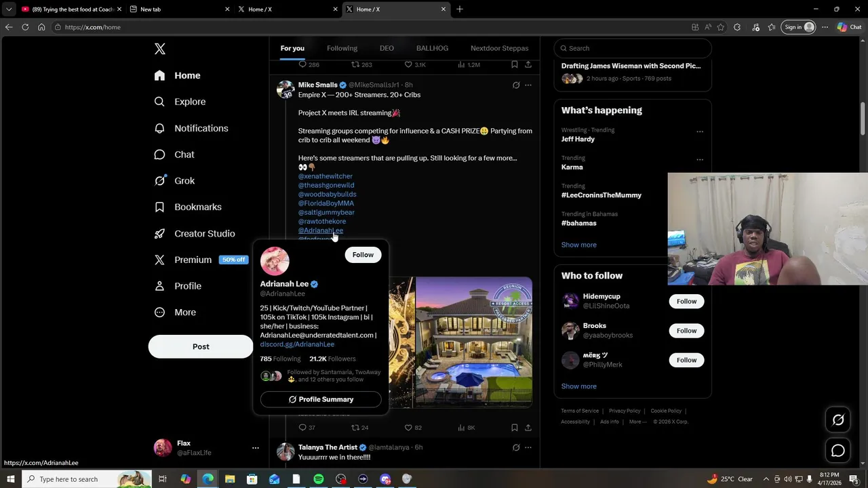Open Chat in the left sidebar
This screenshot has height=488, width=868.
[x=174, y=155]
